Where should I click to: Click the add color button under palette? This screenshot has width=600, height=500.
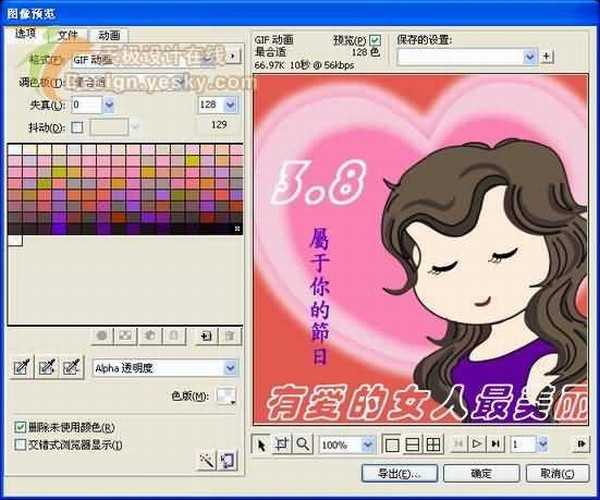[x=206, y=336]
